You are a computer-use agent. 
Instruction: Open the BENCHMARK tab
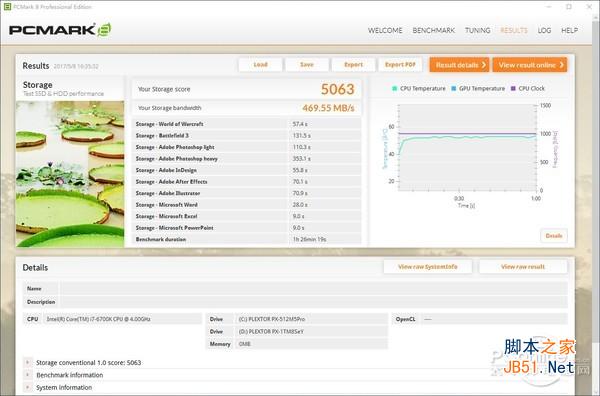click(x=434, y=30)
